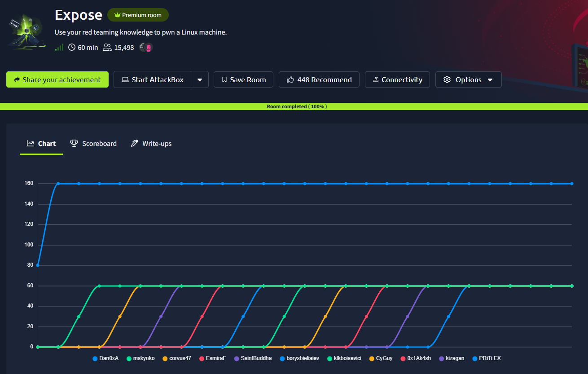Select the Chart tab
Viewport: 588px width, 374px height.
coord(41,144)
